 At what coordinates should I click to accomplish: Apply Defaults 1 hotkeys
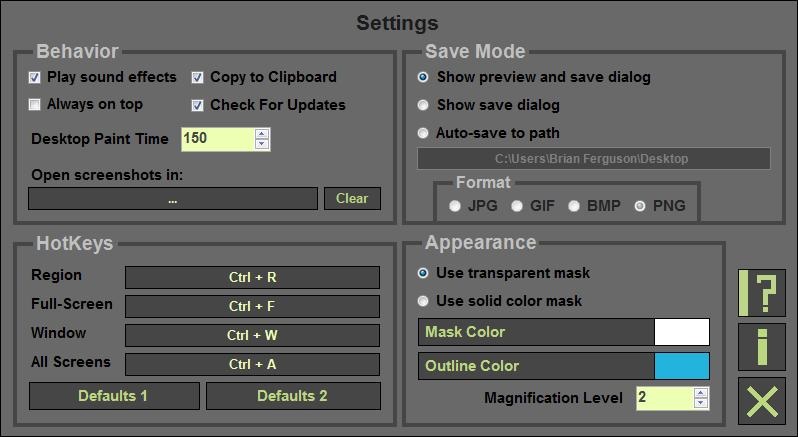click(113, 396)
